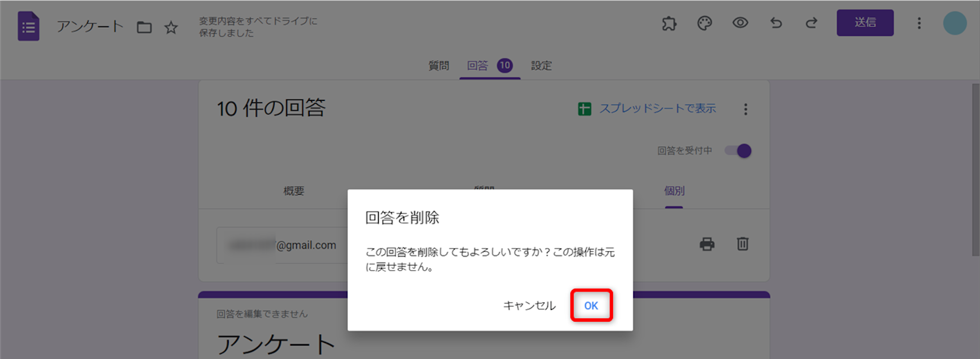The height and width of the screenshot is (359, 980).
Task: Open the theme customization palette icon
Action: click(x=704, y=23)
